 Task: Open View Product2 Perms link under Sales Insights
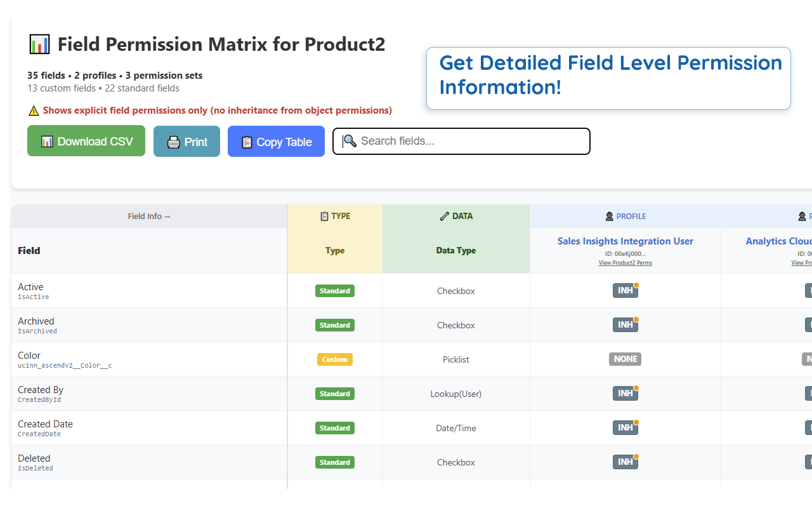pos(625,263)
